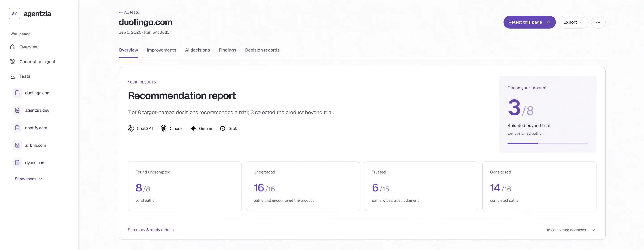Click the Gemini sparkle icon
Screen dimensions: 644x250
[193, 128]
